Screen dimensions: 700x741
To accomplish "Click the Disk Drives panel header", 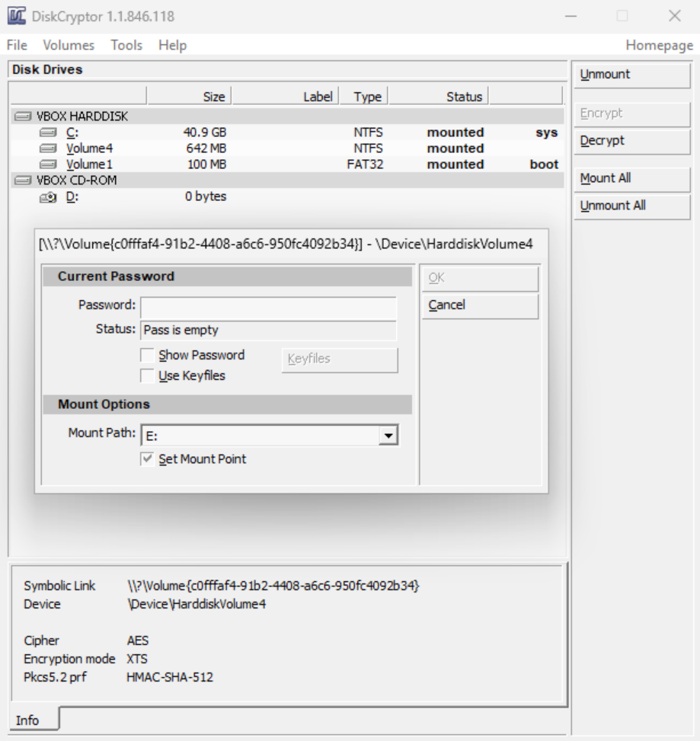I will pyautogui.click(x=287, y=69).
